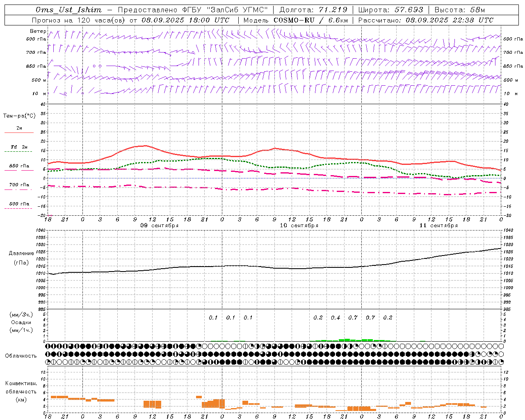
Task: Click the (гПа) unit label under Давление
Action: coord(21,262)
